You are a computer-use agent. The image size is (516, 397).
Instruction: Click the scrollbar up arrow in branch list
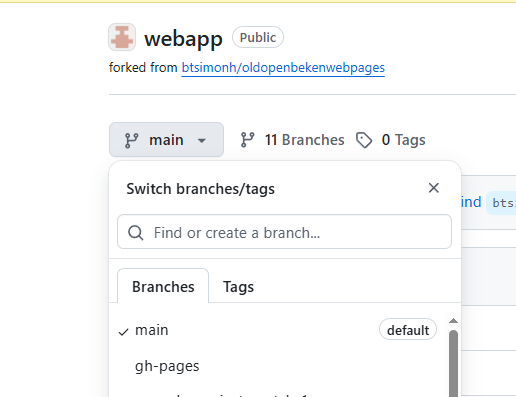coord(453,321)
